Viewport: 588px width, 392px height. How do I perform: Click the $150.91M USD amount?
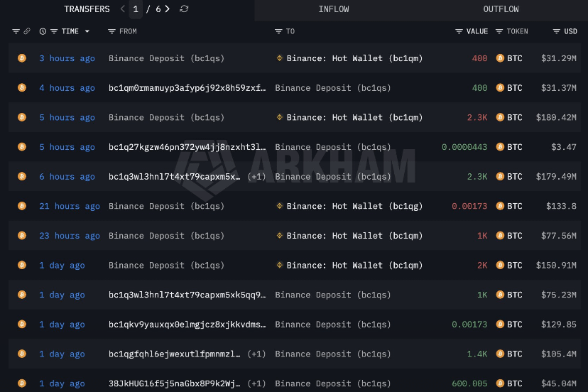click(x=556, y=265)
